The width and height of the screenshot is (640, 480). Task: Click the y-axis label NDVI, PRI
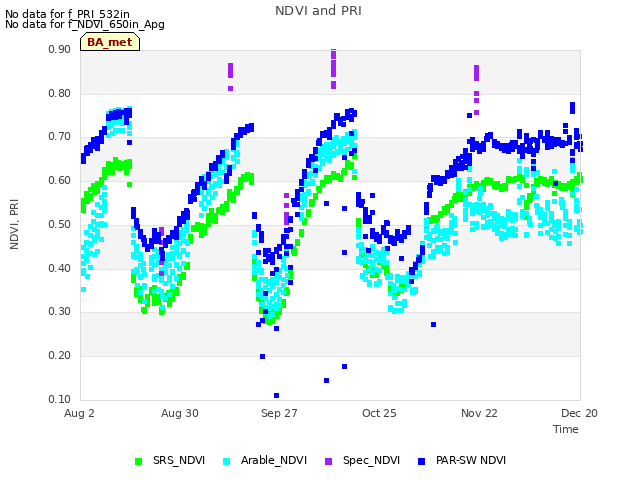pos(14,224)
